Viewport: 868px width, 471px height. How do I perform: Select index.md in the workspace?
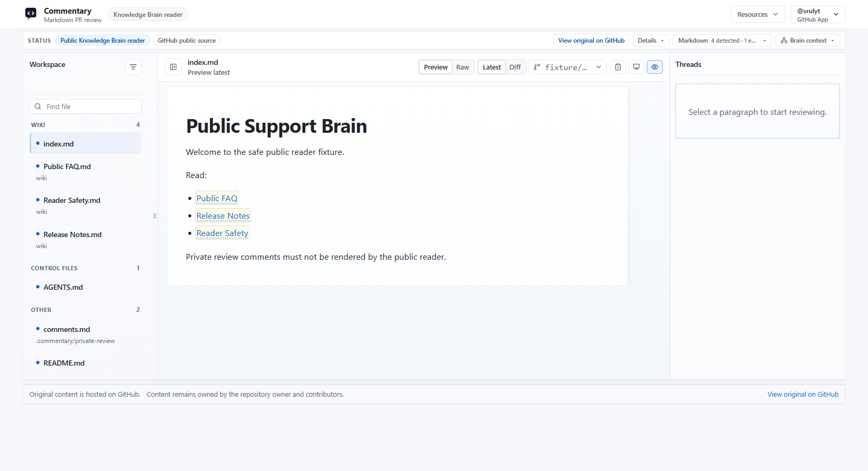[x=85, y=143]
